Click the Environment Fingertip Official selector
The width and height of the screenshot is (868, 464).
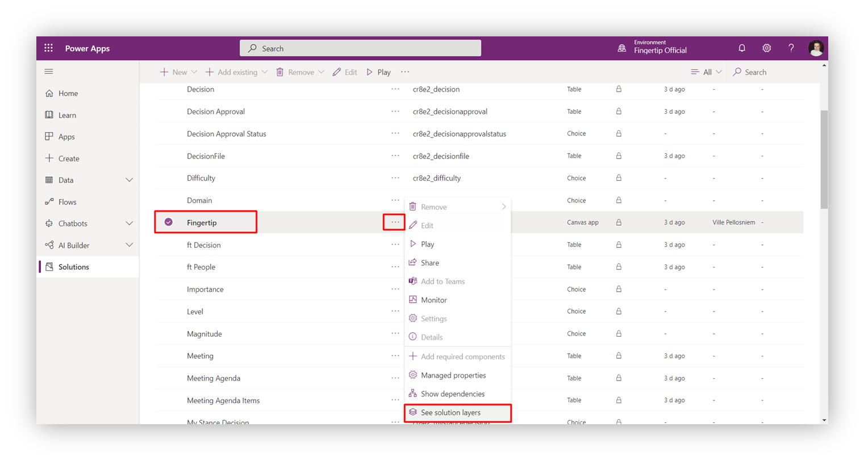coord(653,47)
